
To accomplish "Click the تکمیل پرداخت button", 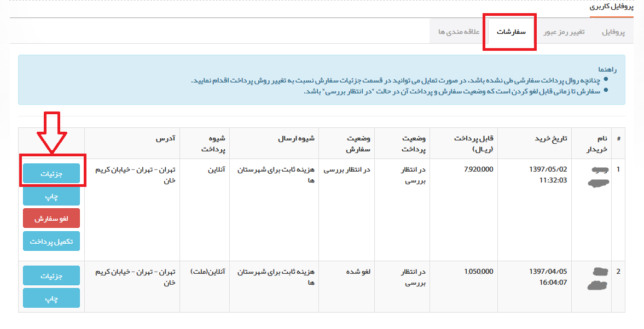I will click(x=51, y=241).
